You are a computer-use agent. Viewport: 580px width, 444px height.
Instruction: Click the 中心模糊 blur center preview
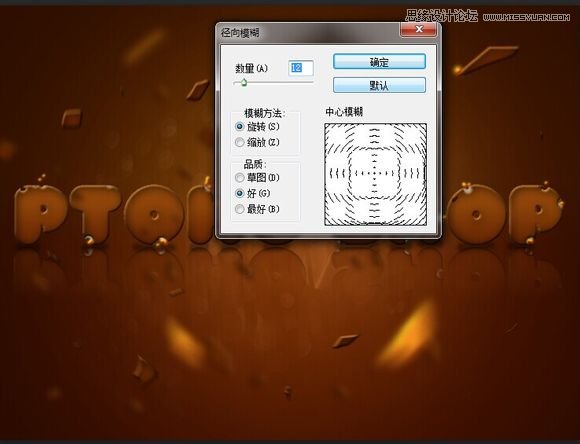(375, 174)
